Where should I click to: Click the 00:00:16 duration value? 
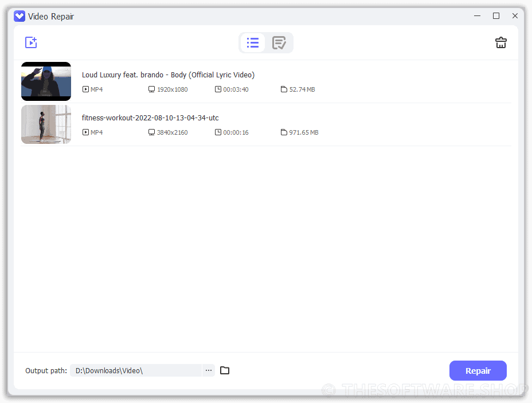coord(236,132)
